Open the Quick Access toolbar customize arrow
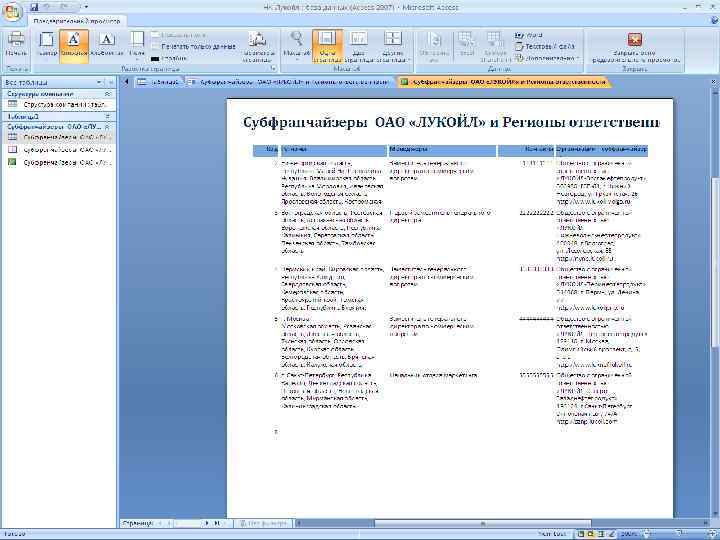The width and height of the screenshot is (720, 540). [x=86, y=7]
